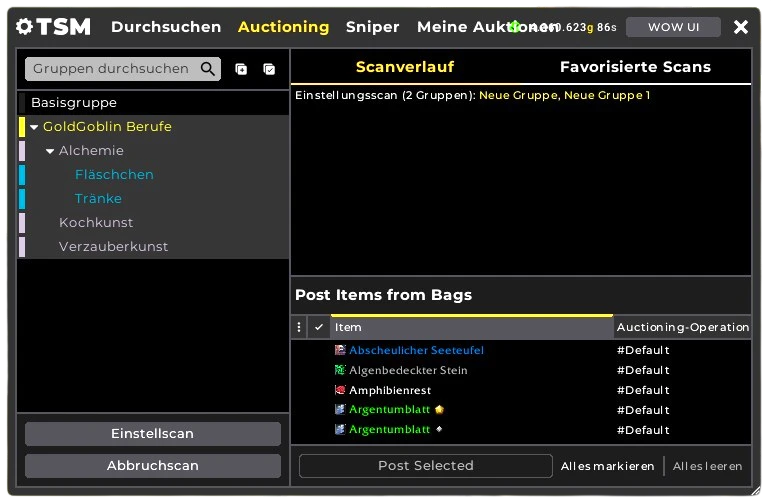Image resolution: width=771 pixels, height=504 pixels.
Task: Switch to the Durchsuchen tab
Action: pyautogui.click(x=166, y=27)
